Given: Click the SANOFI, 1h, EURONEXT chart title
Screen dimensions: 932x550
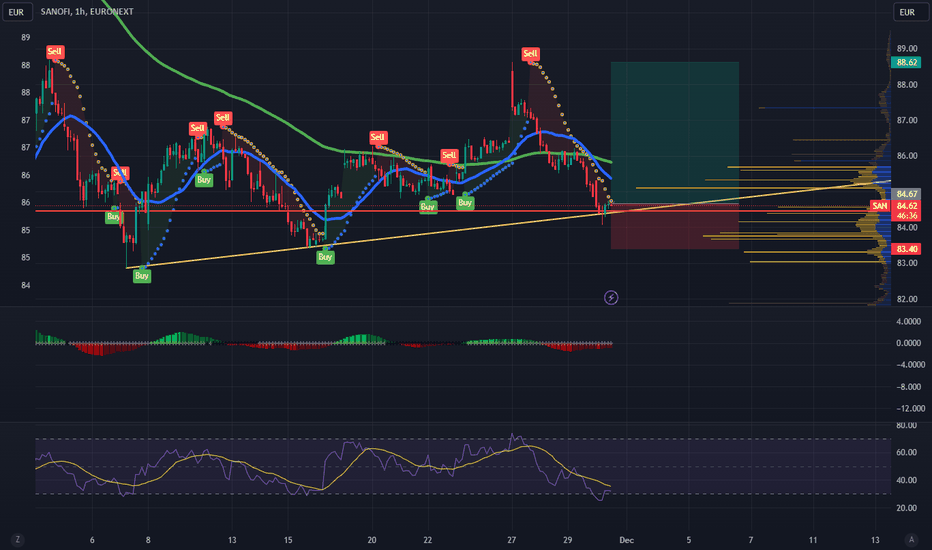Looking at the screenshot, I should 87,11.
